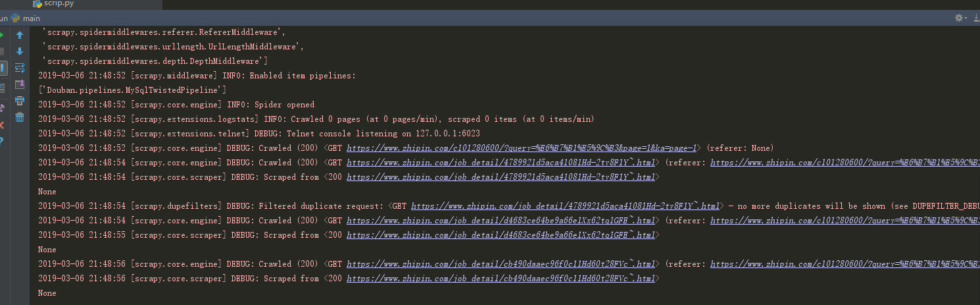Click the DepthMiddleware line
The height and width of the screenshot is (305, 980).
coord(155,61)
